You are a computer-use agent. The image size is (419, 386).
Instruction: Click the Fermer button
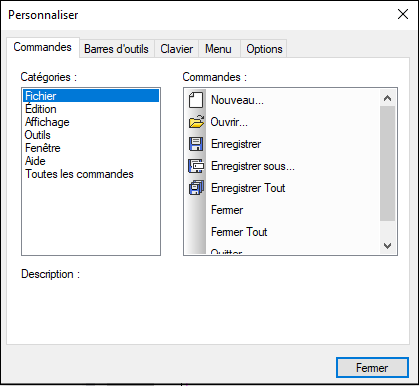tap(372, 368)
